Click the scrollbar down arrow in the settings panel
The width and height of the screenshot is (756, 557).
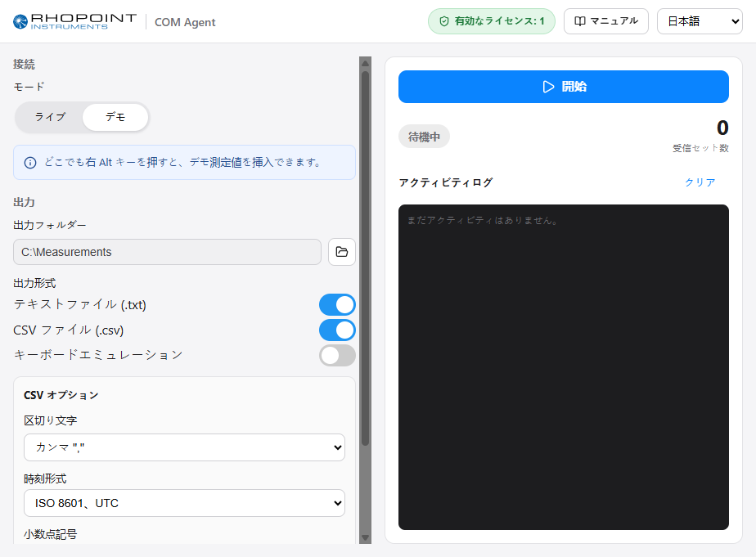click(x=366, y=537)
